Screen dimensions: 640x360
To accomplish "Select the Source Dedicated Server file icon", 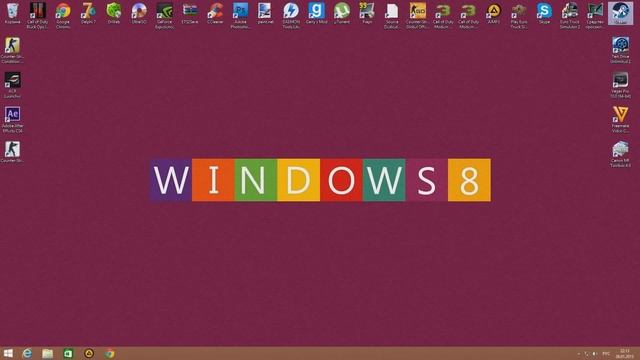I will click(392, 16).
